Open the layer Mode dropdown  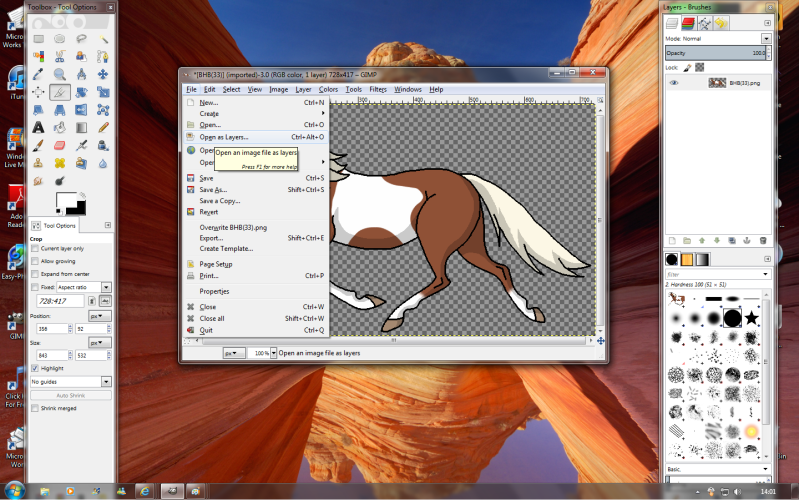pyautogui.click(x=766, y=39)
